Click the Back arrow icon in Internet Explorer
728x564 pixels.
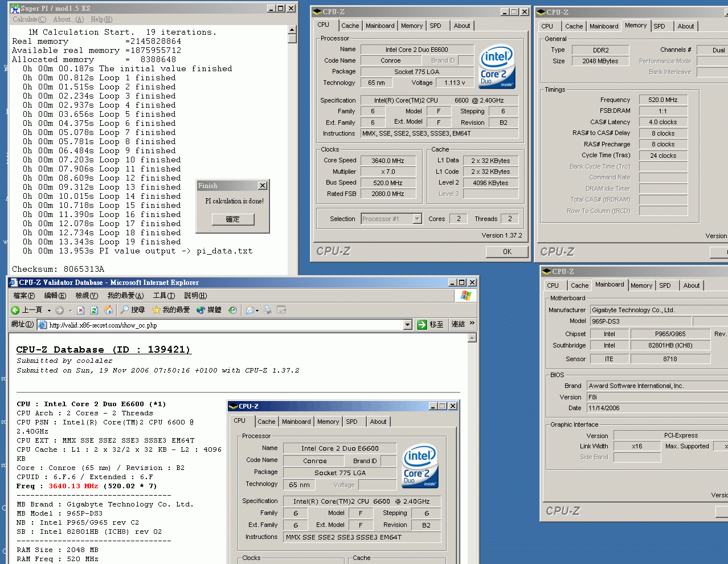[15, 310]
